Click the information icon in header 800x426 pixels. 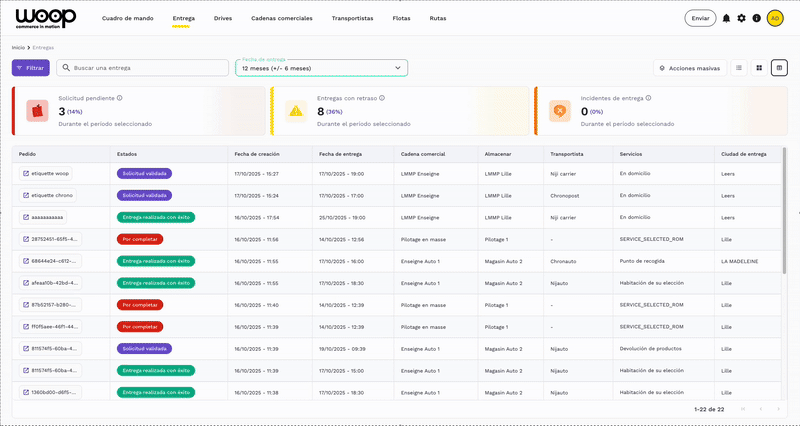point(756,18)
